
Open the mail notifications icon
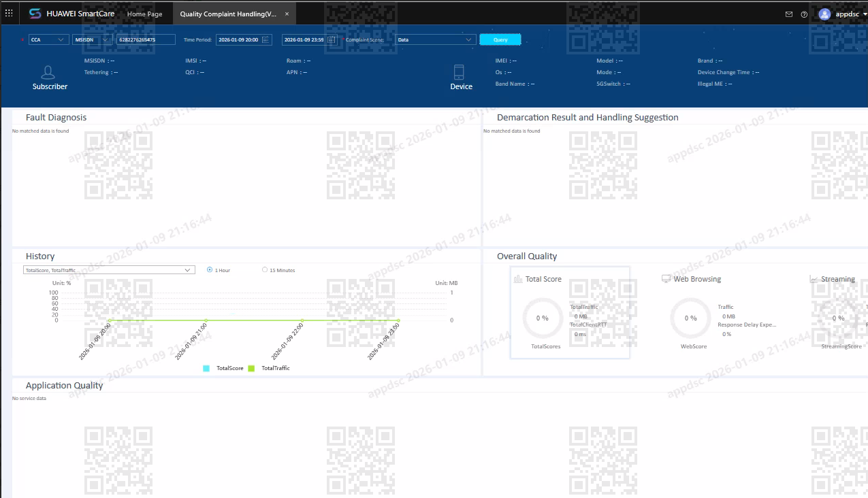pos(789,14)
